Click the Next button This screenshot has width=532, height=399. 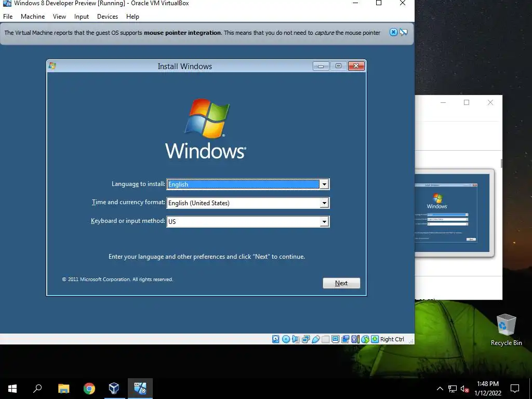pyautogui.click(x=341, y=283)
